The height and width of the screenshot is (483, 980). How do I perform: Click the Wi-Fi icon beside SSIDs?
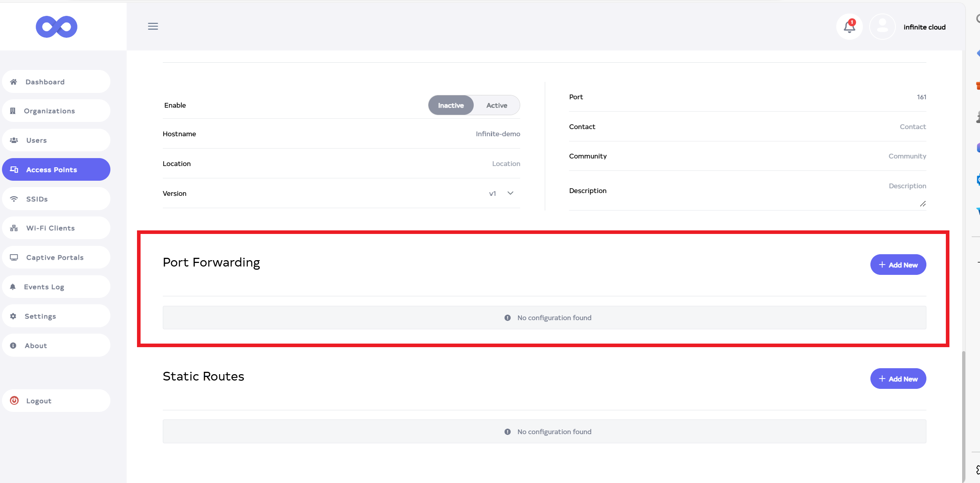(14, 199)
